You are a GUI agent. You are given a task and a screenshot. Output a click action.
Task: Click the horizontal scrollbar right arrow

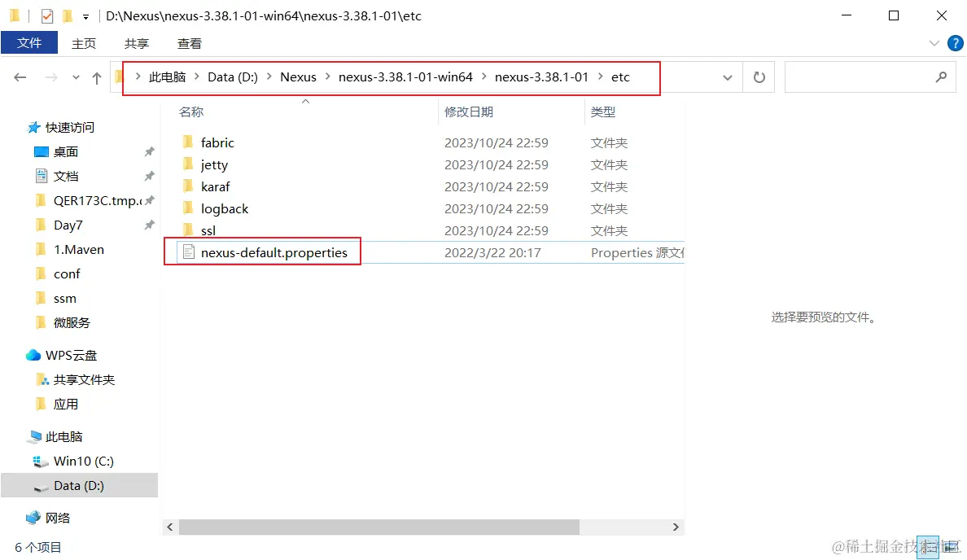[x=676, y=527]
